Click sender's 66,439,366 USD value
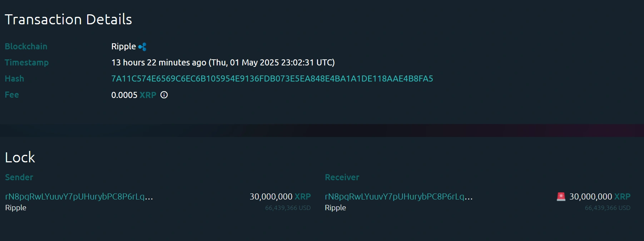The height and width of the screenshot is (241, 644). click(x=288, y=208)
